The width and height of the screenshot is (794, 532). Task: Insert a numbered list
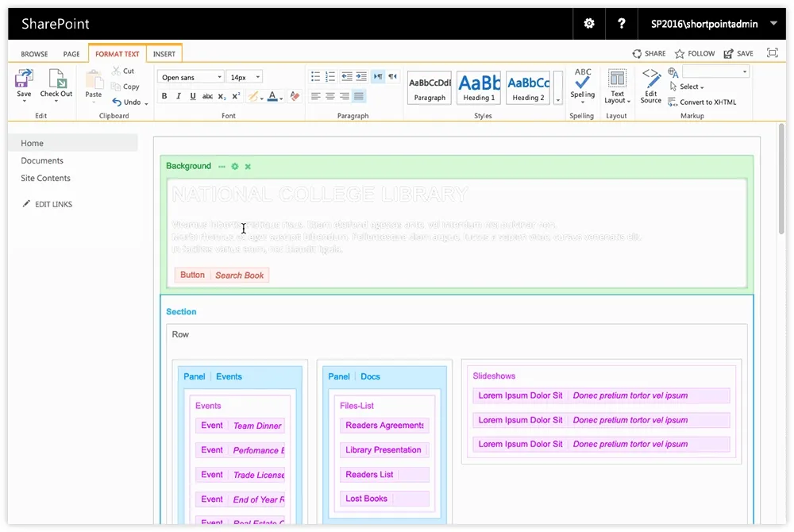click(330, 76)
